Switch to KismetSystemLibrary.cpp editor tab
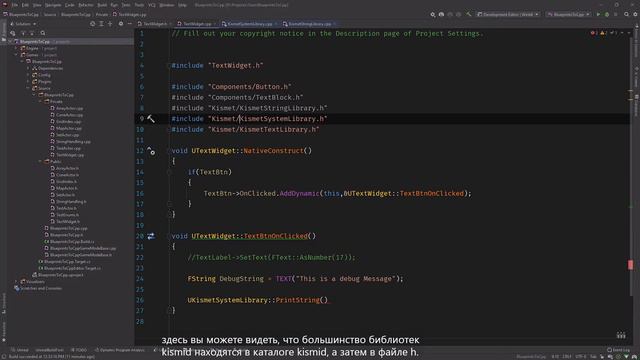Viewport: 640px width, 360px height. click(249, 24)
